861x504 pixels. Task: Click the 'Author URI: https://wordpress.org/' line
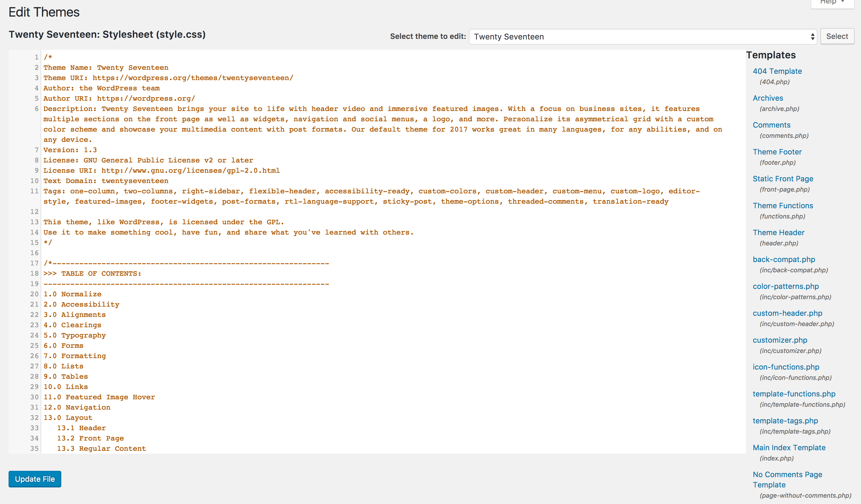click(x=119, y=98)
